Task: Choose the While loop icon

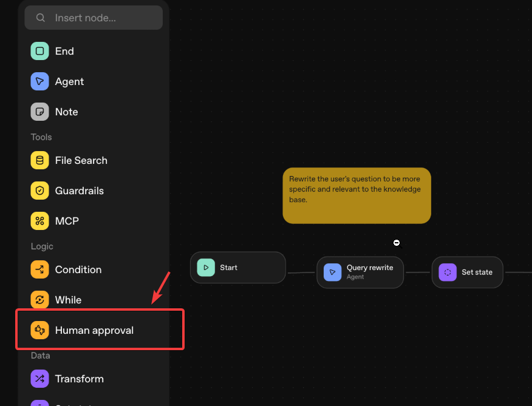Action: click(39, 300)
